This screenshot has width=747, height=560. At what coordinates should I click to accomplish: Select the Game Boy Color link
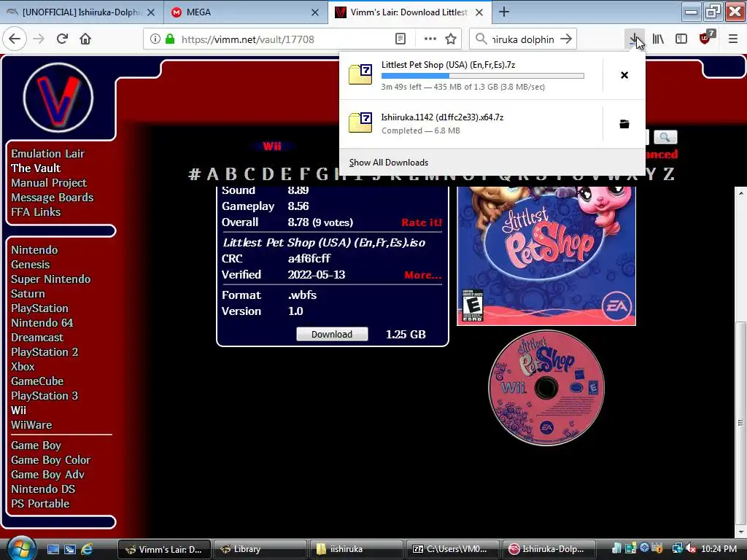click(50, 460)
